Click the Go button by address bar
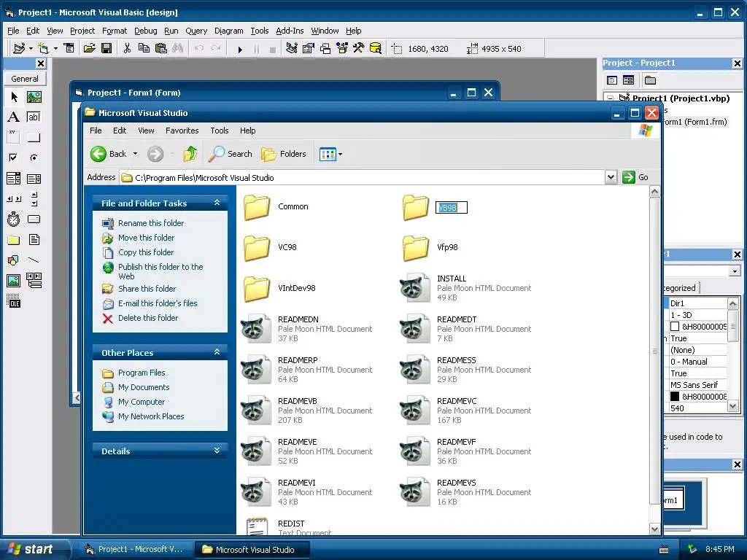Image resolution: width=747 pixels, height=560 pixels. click(635, 177)
